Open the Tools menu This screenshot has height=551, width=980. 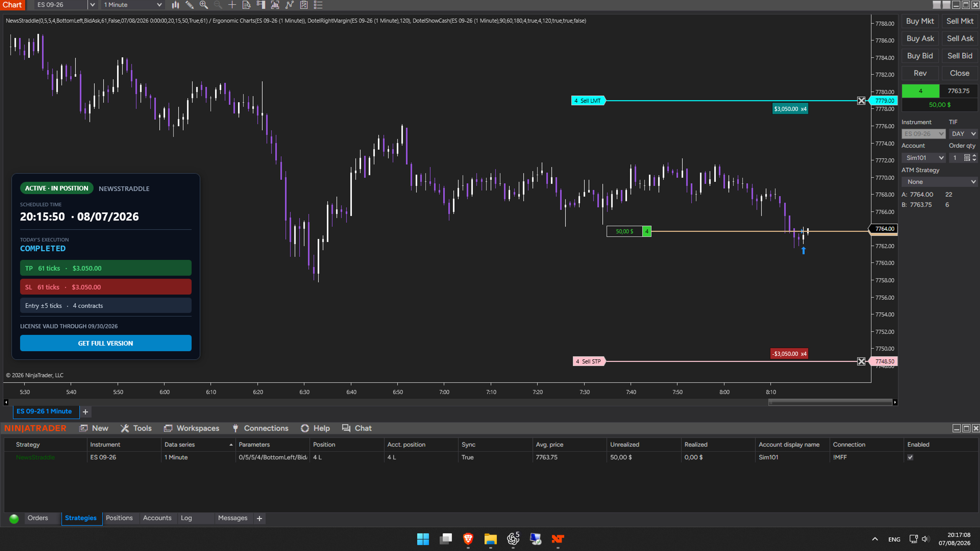pyautogui.click(x=136, y=428)
